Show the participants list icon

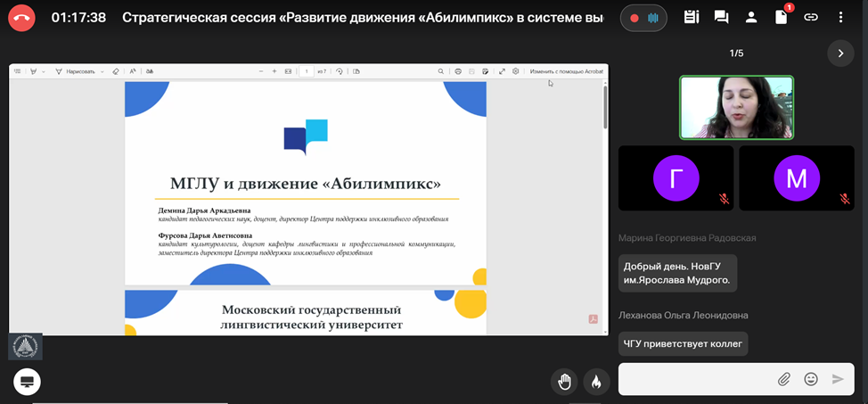click(751, 17)
